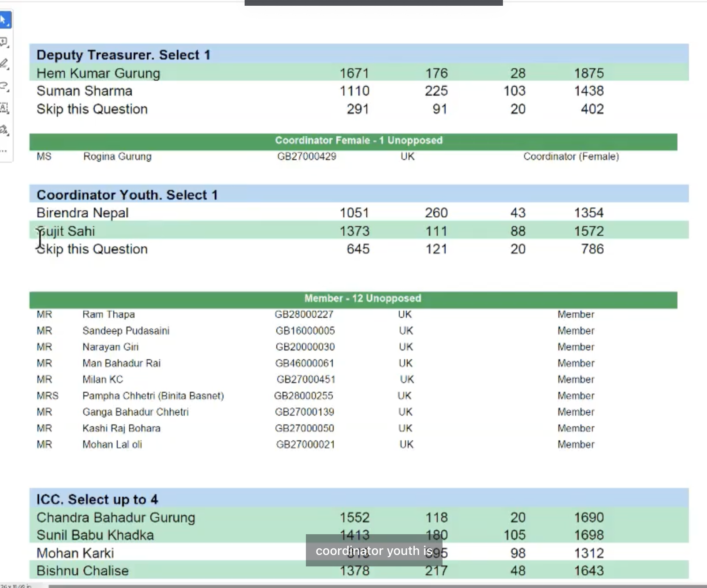The image size is (707, 588).
Task: Click the Coordinator Youth section header
Action: [x=127, y=195]
